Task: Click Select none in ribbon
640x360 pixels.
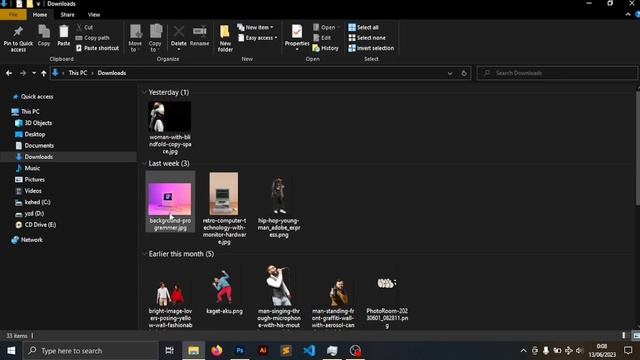Action: [367, 38]
